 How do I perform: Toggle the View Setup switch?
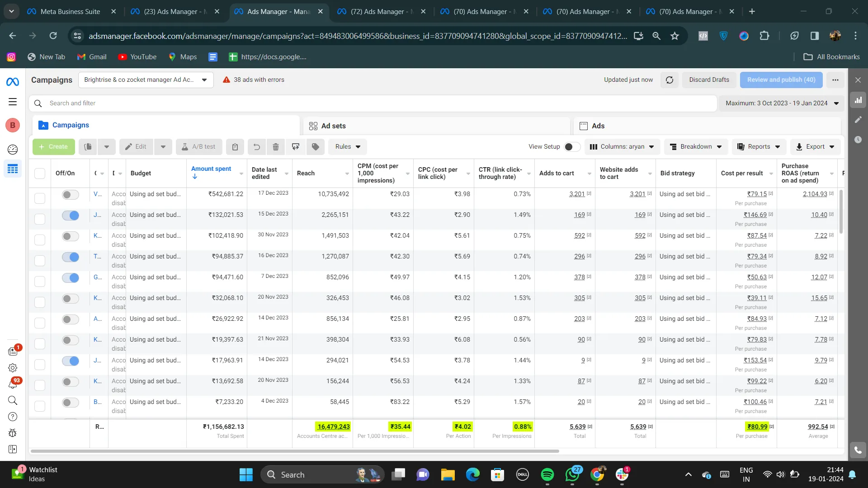pyautogui.click(x=572, y=147)
